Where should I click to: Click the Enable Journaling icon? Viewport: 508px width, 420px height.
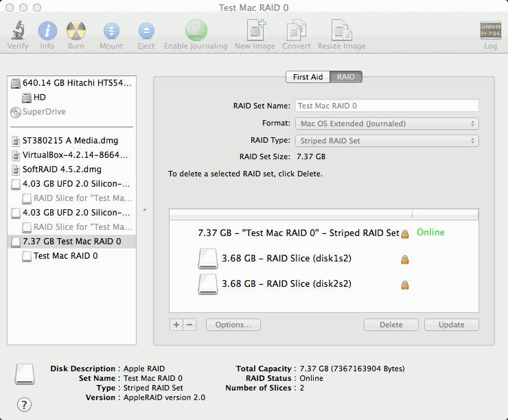point(196,32)
